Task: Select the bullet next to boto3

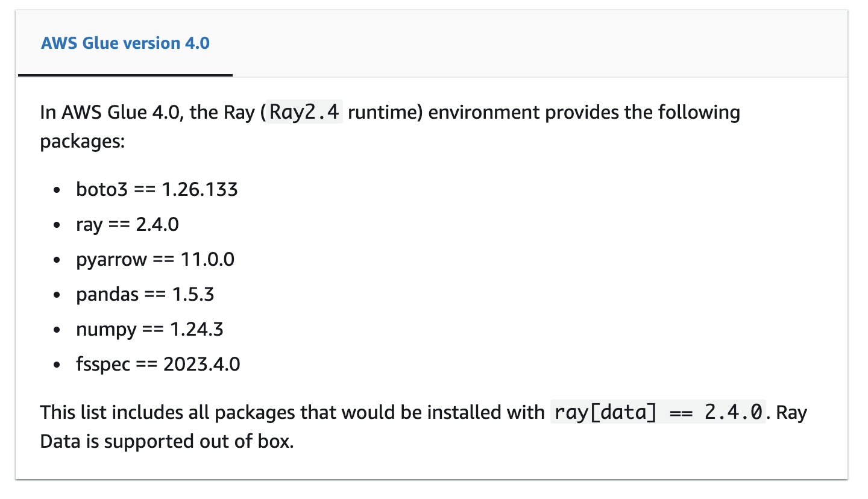Action: (57, 189)
